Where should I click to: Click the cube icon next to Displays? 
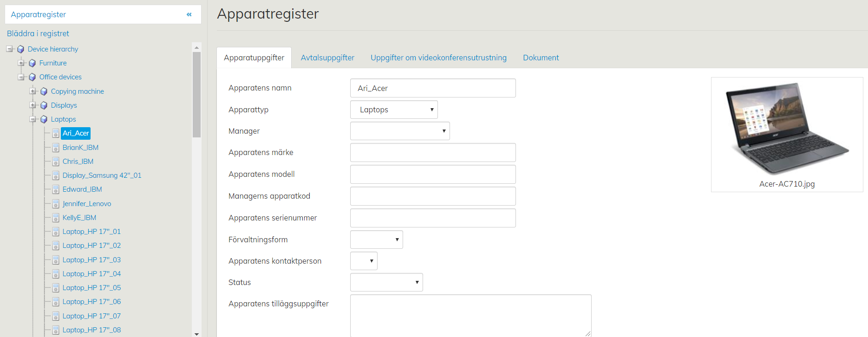point(44,105)
